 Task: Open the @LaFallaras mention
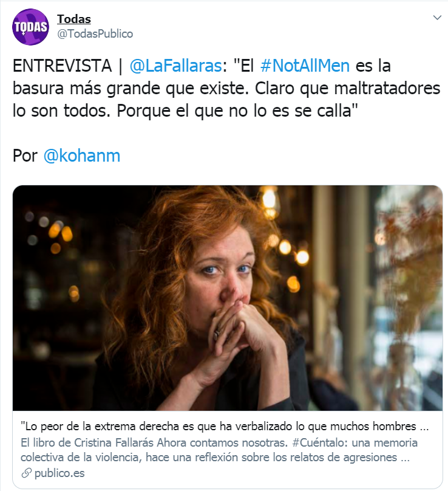click(175, 66)
